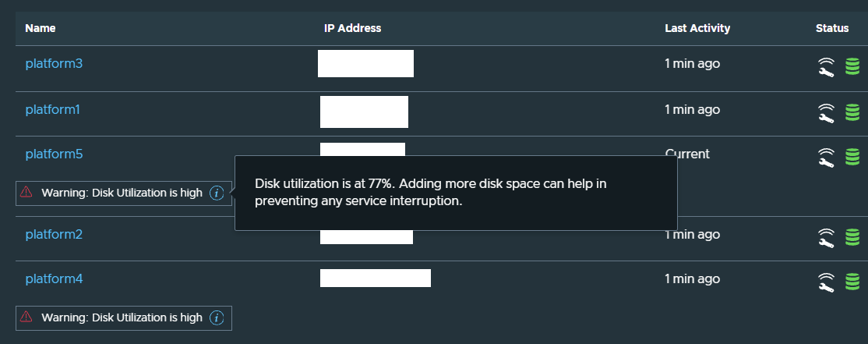The image size is (868, 344).
Task: Click the Last Activity column header
Action: pos(697,28)
